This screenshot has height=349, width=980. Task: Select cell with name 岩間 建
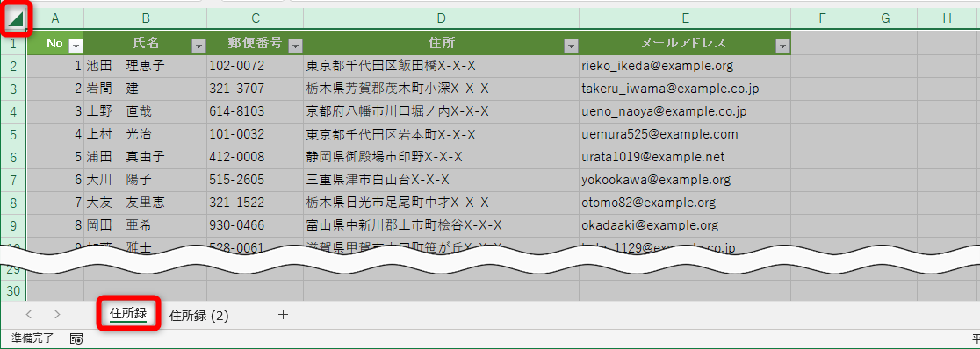(x=146, y=89)
